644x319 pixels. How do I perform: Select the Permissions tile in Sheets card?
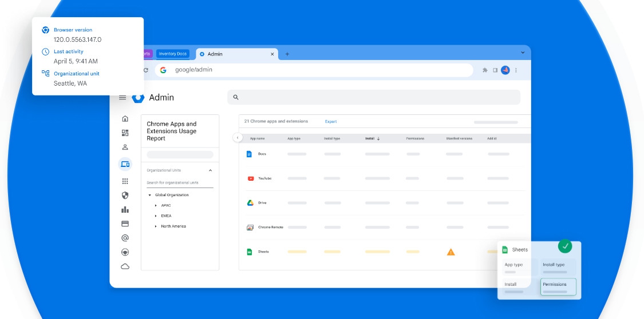[x=558, y=287]
